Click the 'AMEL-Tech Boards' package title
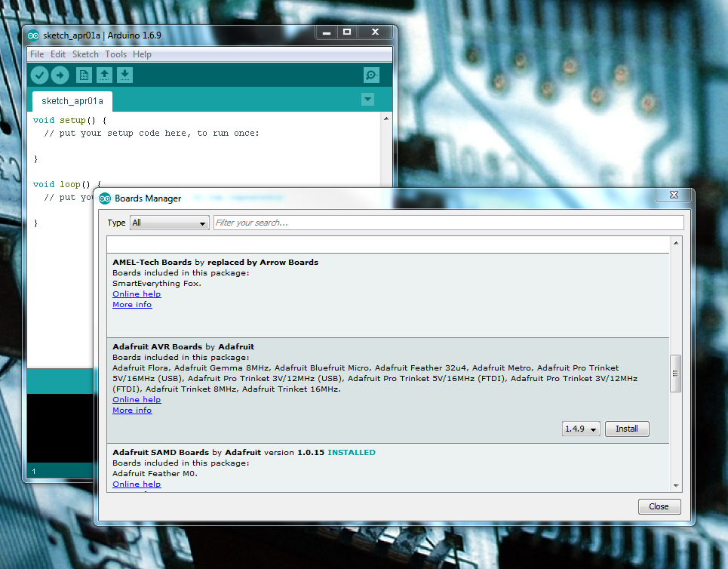The width and height of the screenshot is (728, 569). coord(152,262)
